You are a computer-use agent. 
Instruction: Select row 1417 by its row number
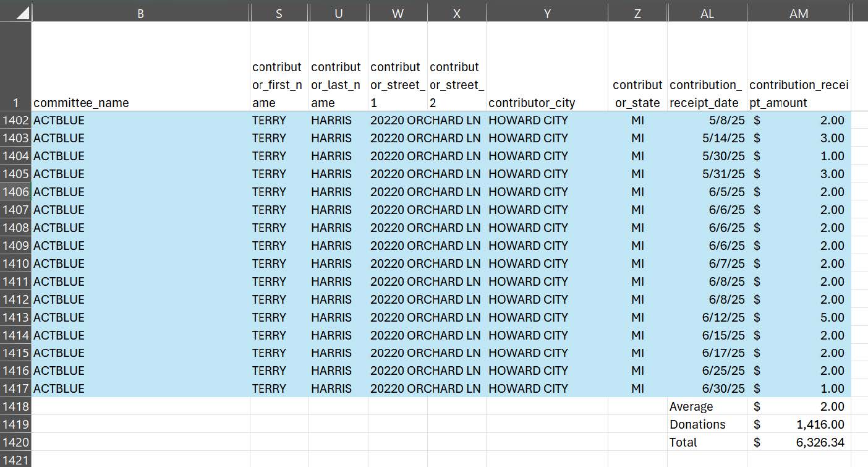tap(15, 388)
